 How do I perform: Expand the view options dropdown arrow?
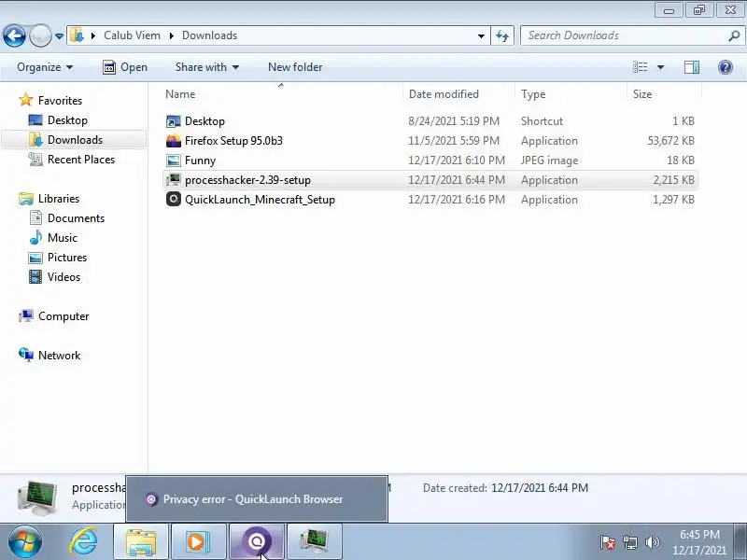click(660, 67)
